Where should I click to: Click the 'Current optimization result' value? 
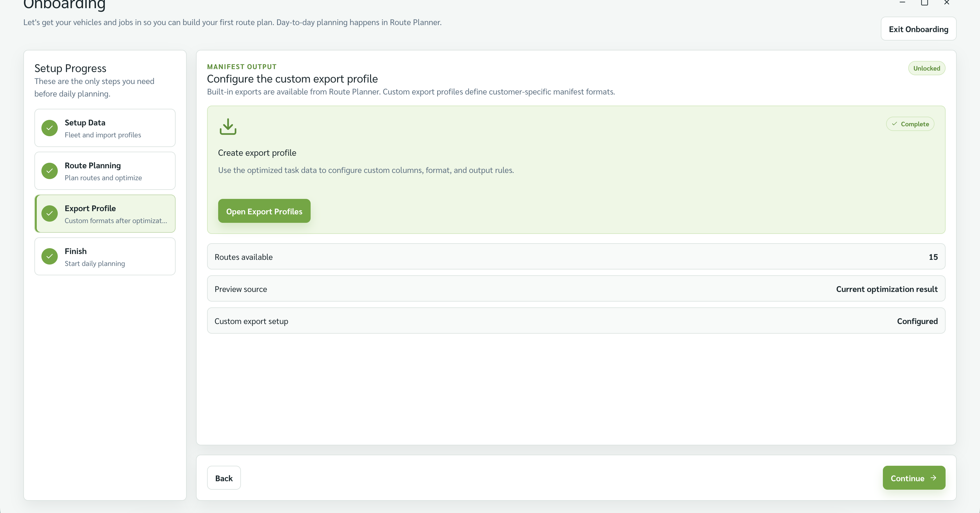886,289
